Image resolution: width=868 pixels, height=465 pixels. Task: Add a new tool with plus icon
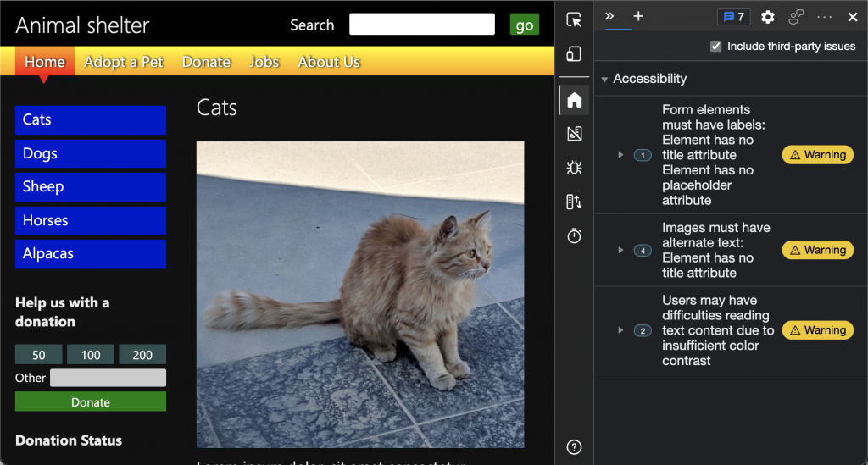(638, 16)
